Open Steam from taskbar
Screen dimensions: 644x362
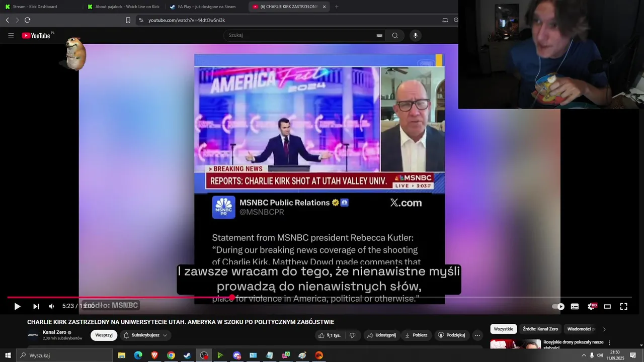tap(187, 355)
